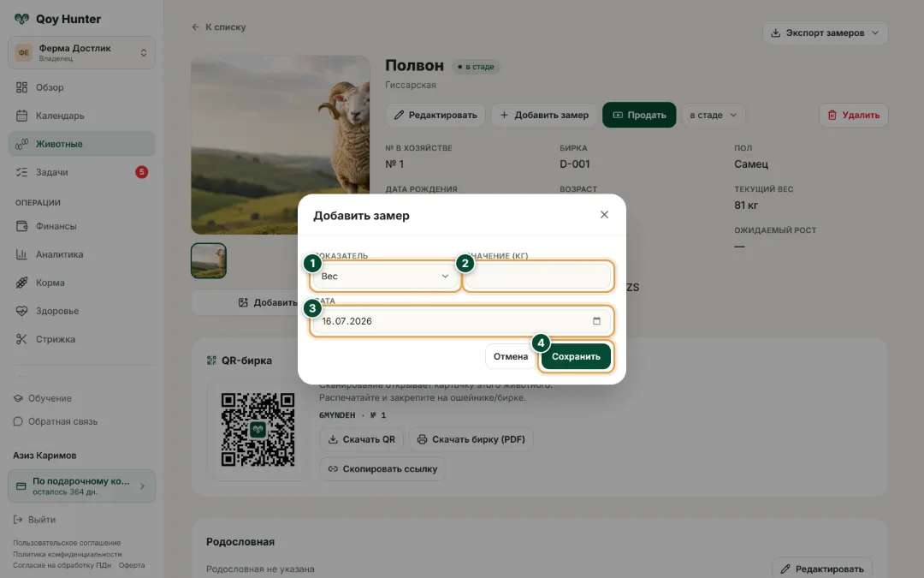Click the Здоровье heart icon

[x=21, y=311]
